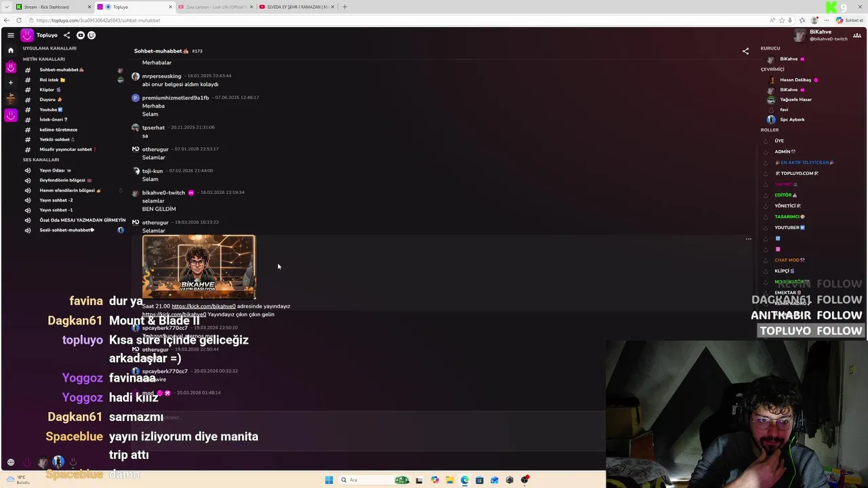The image size is (868, 488).
Task: Open toji-kun's username in chat
Action: coord(153,171)
